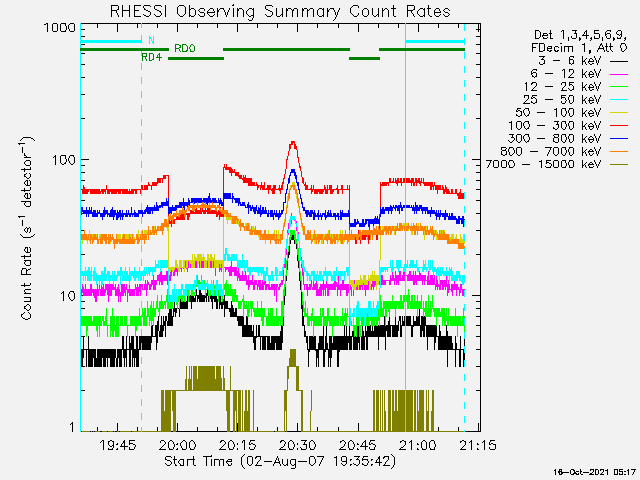Viewport: 640px width, 480px height.
Task: Click the dashed cyan vertical line near 21:12
Action: 464,227
